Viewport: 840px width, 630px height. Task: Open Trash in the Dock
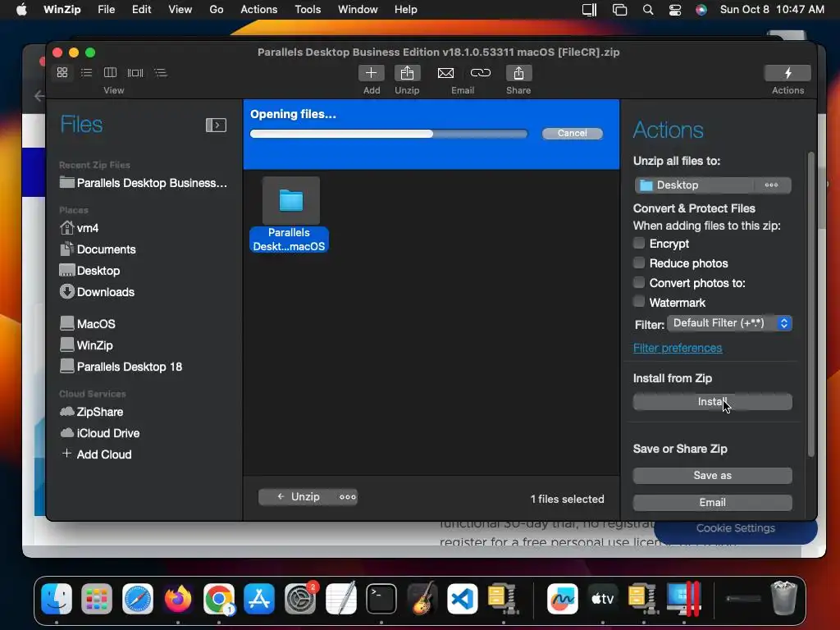coord(783,598)
